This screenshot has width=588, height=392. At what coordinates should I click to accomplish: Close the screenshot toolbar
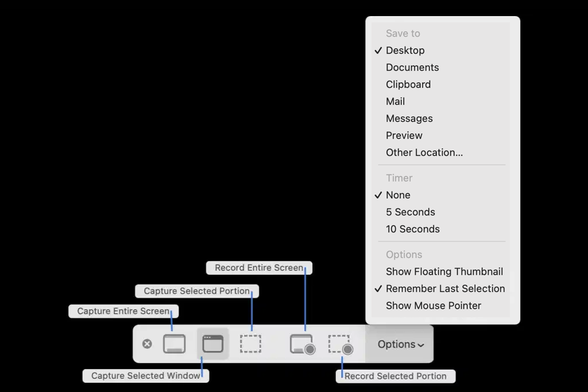pos(147,344)
